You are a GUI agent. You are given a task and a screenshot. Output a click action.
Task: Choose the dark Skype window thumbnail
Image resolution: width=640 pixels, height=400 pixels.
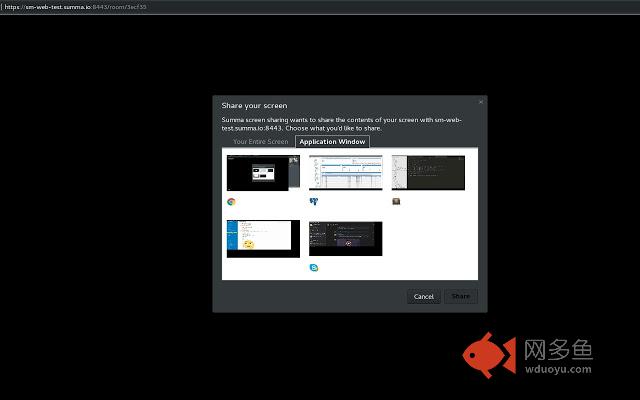pos(345,239)
